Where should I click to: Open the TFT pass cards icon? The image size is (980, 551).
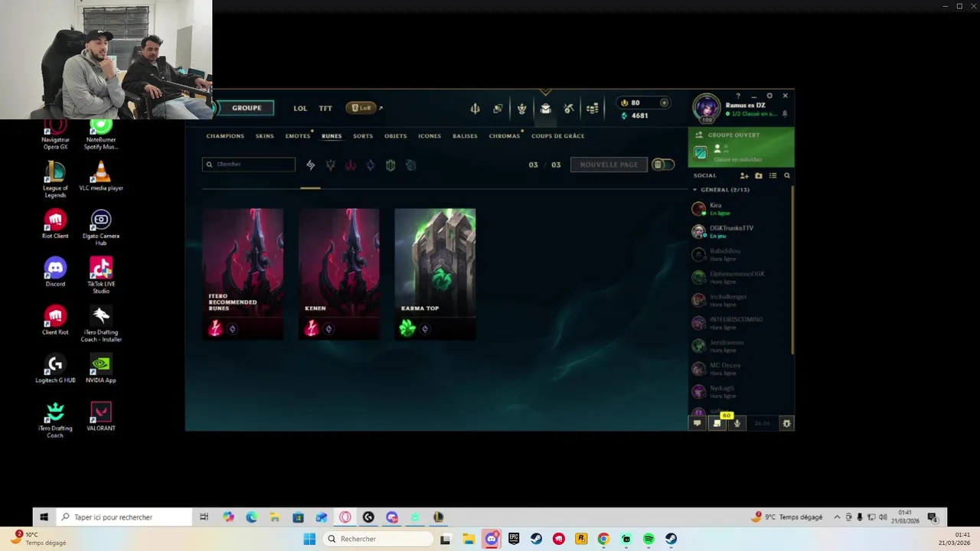point(498,109)
